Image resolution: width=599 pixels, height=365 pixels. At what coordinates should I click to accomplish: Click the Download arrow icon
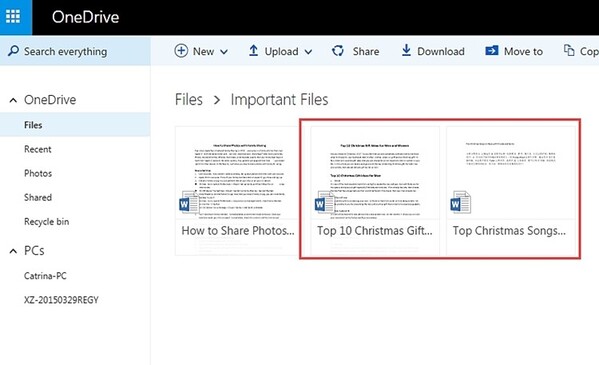(406, 50)
